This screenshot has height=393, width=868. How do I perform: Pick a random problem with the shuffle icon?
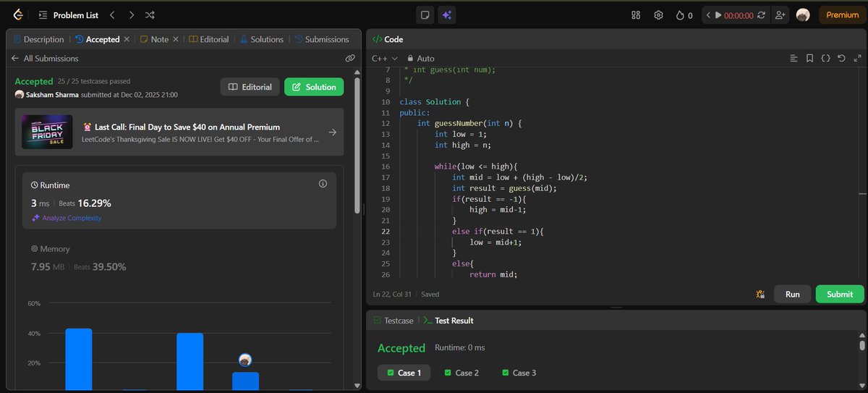click(x=150, y=14)
